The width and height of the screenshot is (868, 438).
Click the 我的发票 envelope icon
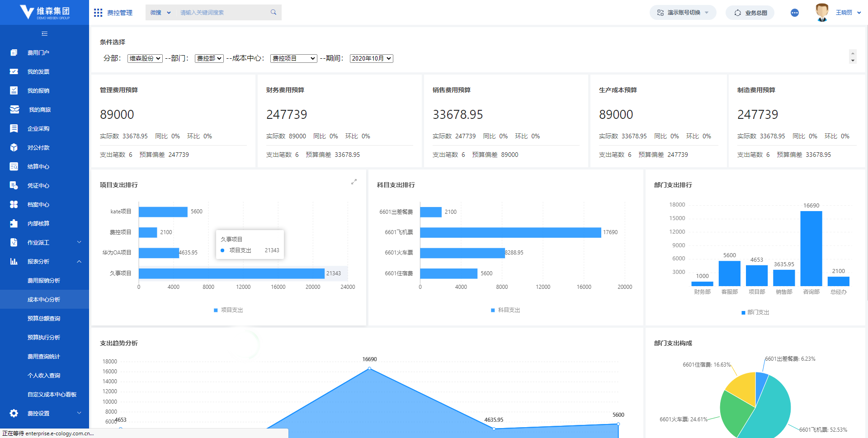click(x=14, y=71)
